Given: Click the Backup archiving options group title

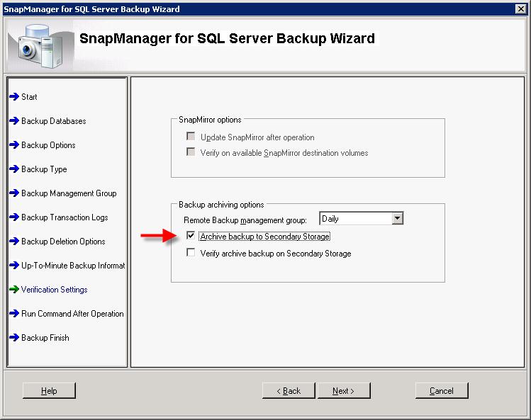Looking at the screenshot, I should pyautogui.click(x=221, y=205).
